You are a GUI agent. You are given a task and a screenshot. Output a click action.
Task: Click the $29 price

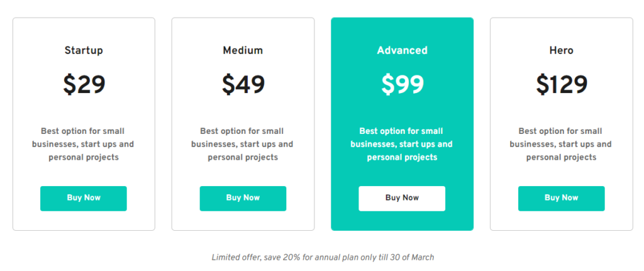[x=84, y=85]
